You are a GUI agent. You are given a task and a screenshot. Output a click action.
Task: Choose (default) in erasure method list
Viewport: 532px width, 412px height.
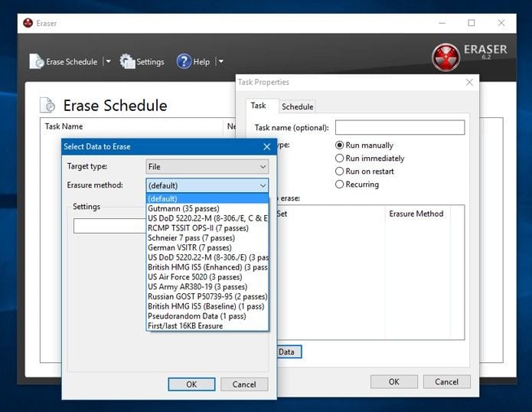[207, 198]
